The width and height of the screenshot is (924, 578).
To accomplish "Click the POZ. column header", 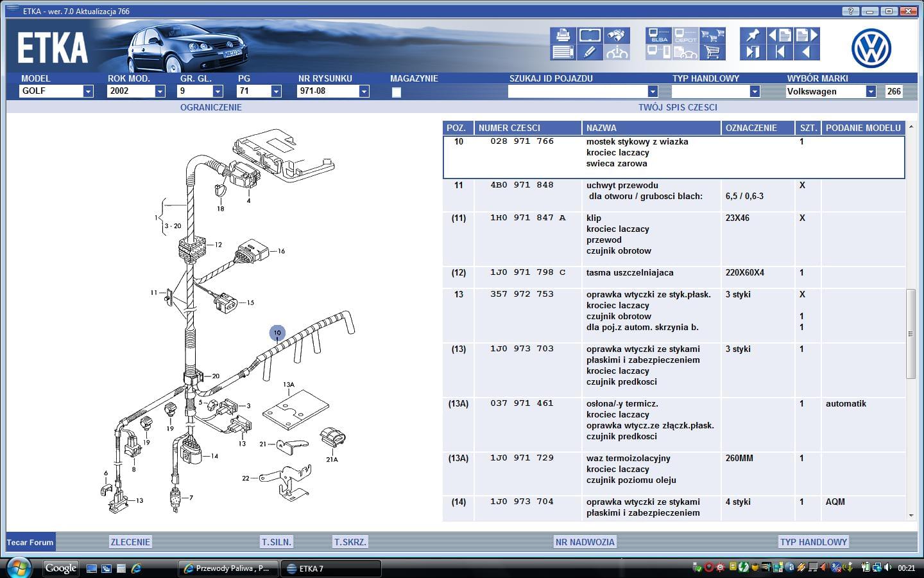I will (458, 128).
